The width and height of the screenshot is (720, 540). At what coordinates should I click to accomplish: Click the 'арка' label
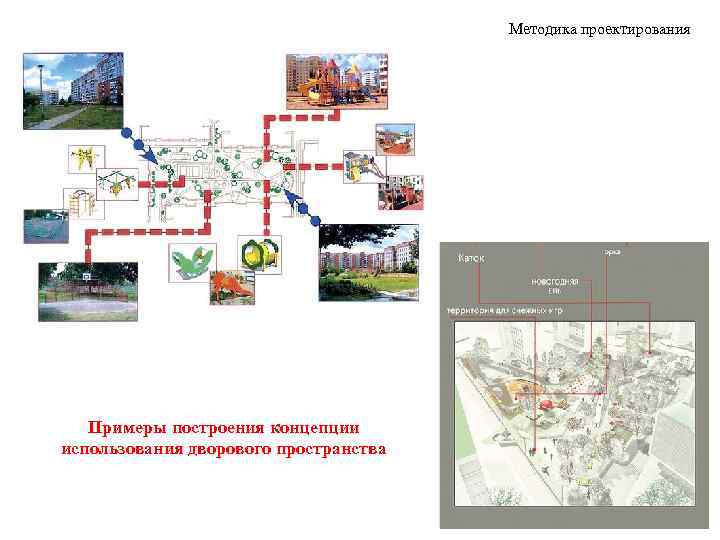(612, 252)
